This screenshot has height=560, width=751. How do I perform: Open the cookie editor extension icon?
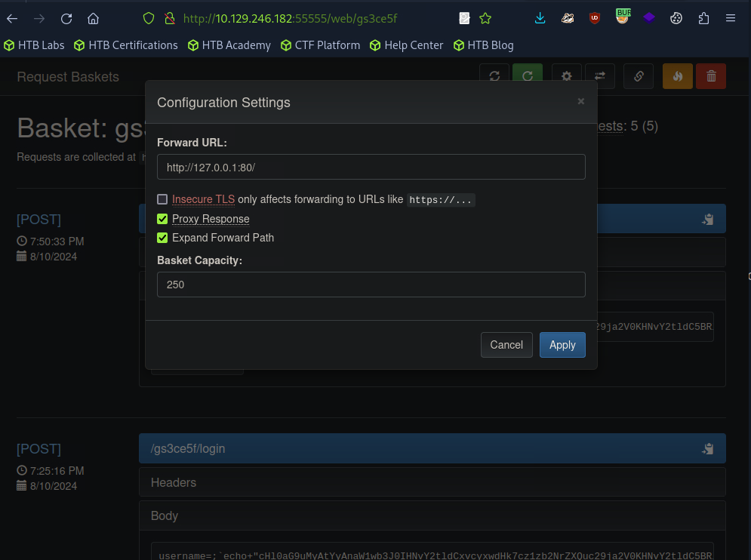coord(676,19)
